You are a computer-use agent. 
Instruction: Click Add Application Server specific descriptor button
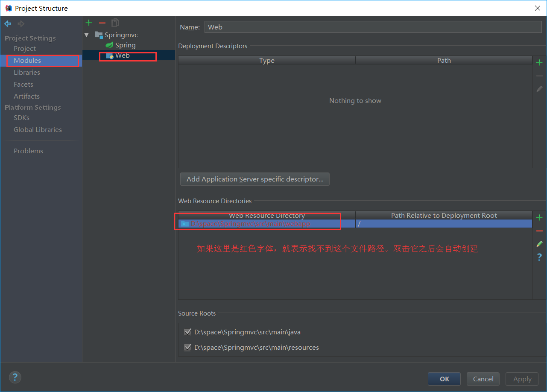[255, 179]
